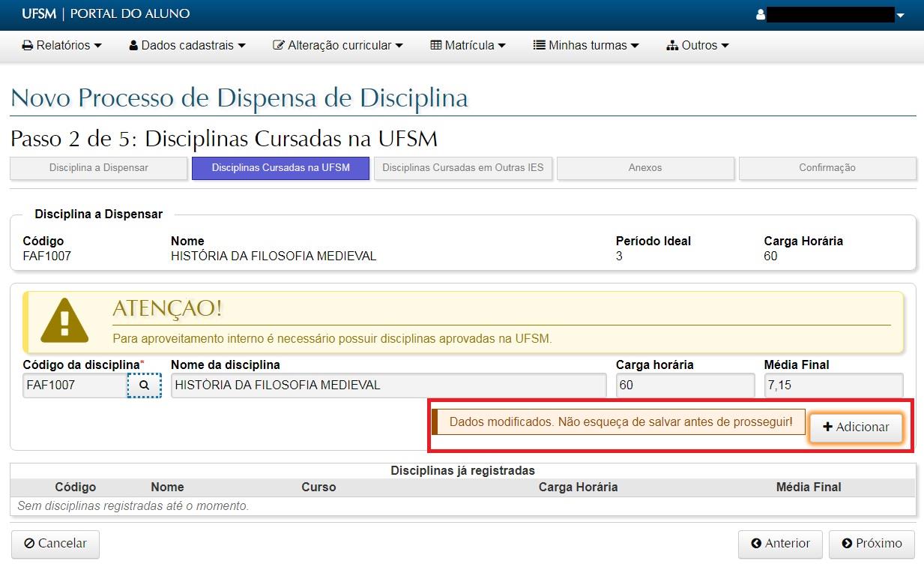
Task: Click the yellow warning triangle icon
Action: click(x=64, y=320)
